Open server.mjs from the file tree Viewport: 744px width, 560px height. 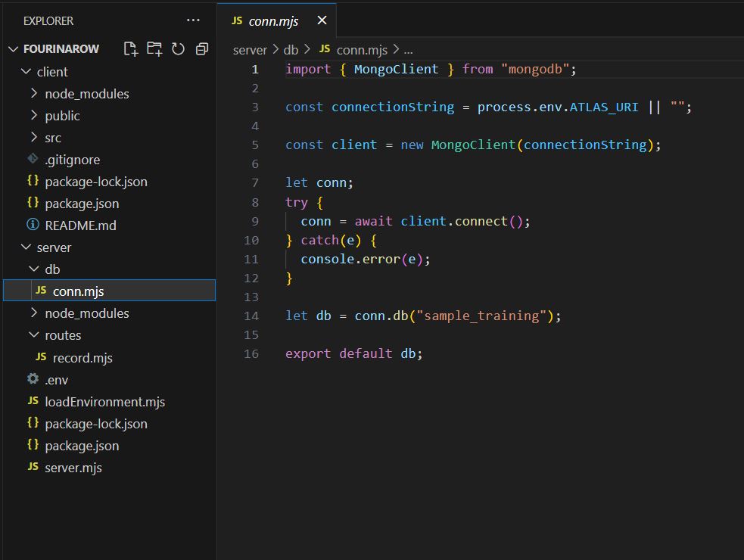click(73, 468)
